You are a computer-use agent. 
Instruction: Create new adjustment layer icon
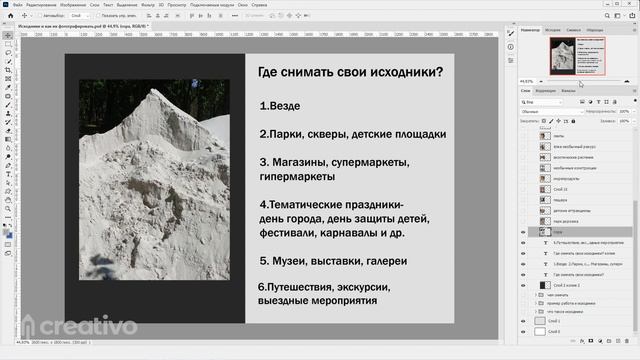(600, 341)
